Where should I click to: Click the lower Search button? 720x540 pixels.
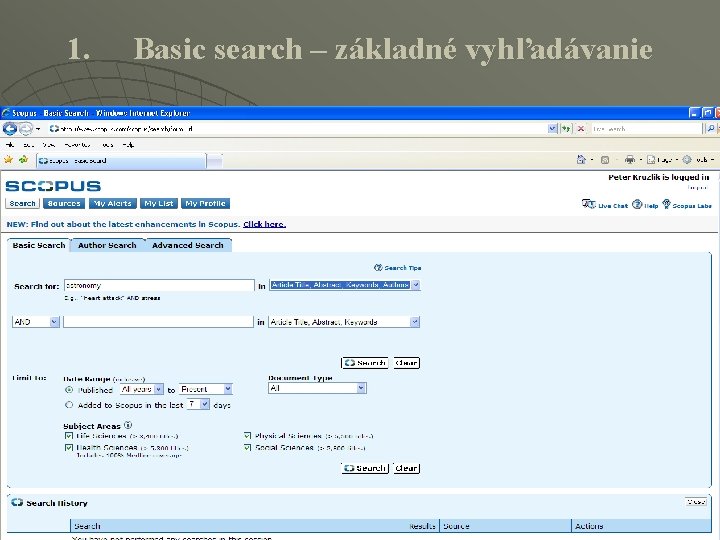click(x=365, y=468)
